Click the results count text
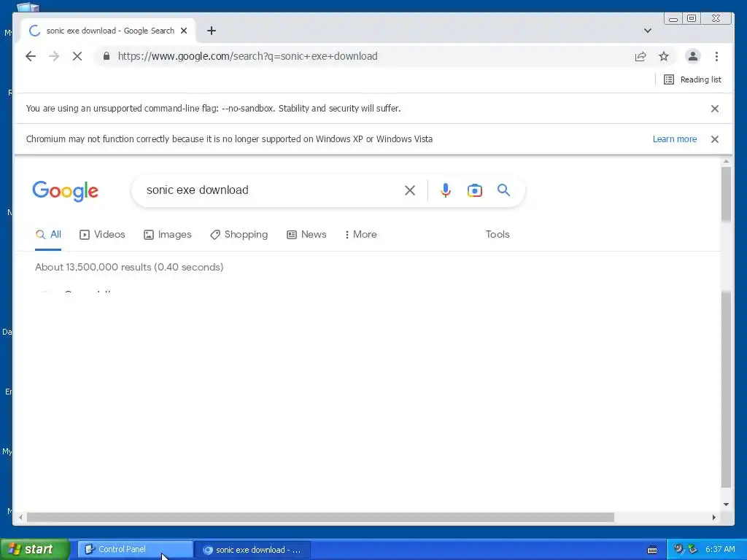This screenshot has height=560, width=747. (129, 267)
